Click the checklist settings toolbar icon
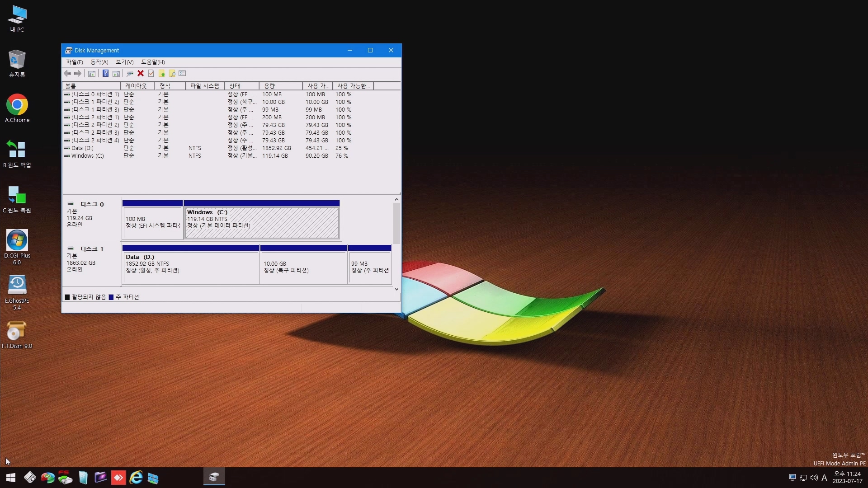The image size is (868, 488). (x=183, y=74)
